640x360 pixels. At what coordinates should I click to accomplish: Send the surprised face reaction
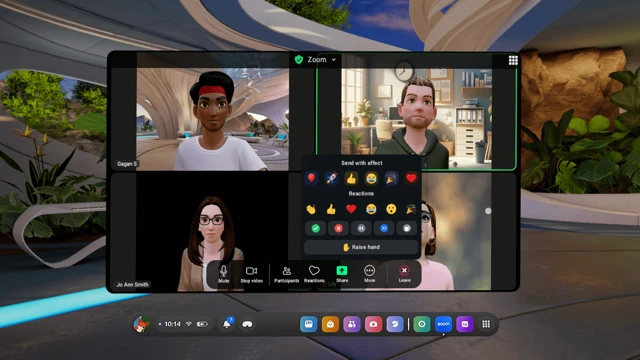391,209
